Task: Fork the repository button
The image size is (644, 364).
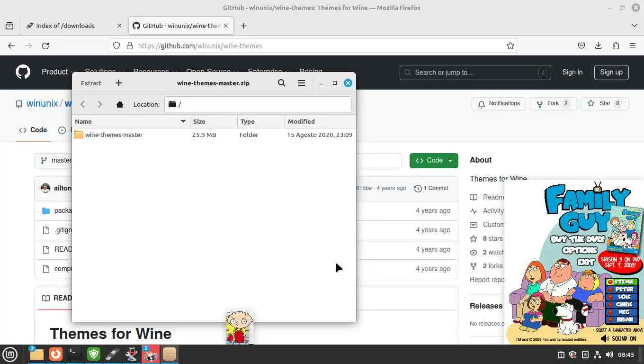Action: pyautogui.click(x=553, y=103)
